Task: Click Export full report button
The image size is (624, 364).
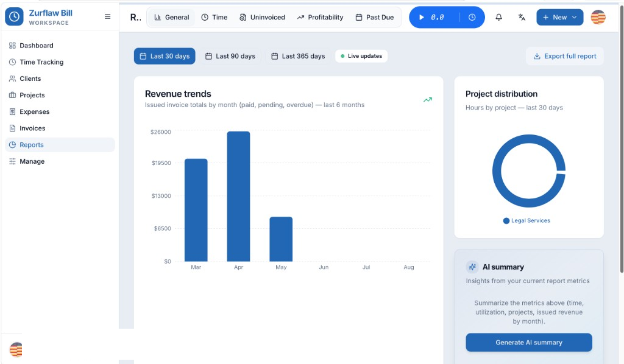Action: click(565, 56)
